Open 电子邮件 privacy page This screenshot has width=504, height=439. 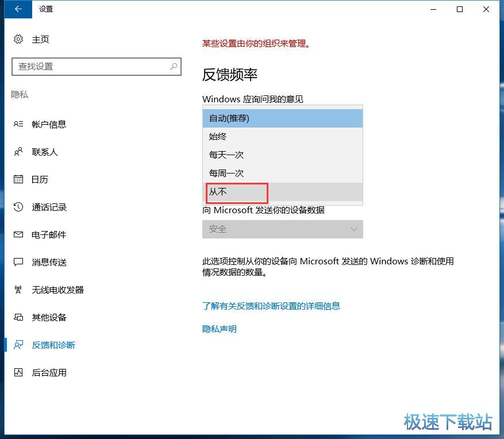(x=49, y=234)
